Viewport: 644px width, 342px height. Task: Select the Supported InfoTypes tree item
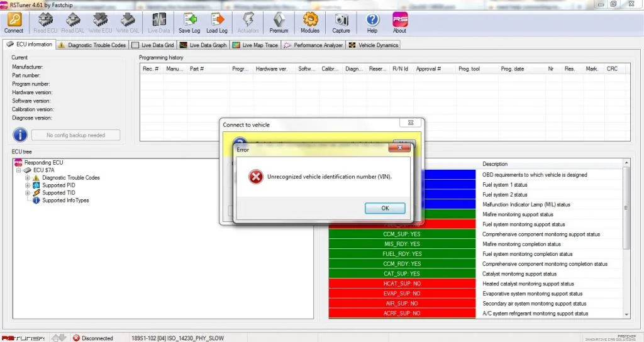pyautogui.click(x=65, y=201)
